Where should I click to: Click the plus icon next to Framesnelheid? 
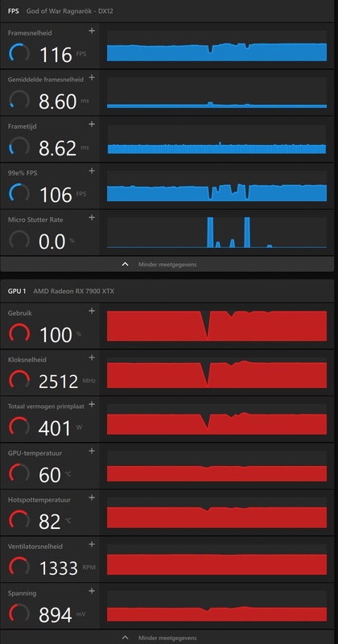(92, 31)
